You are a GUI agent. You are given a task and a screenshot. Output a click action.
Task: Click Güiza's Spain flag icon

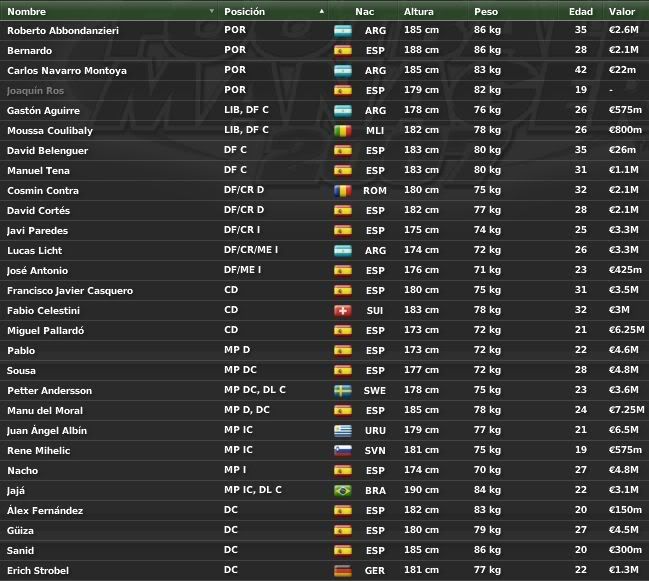tap(343, 531)
